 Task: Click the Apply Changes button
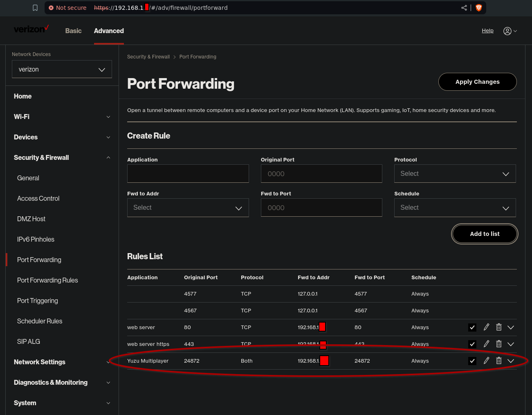tap(477, 82)
